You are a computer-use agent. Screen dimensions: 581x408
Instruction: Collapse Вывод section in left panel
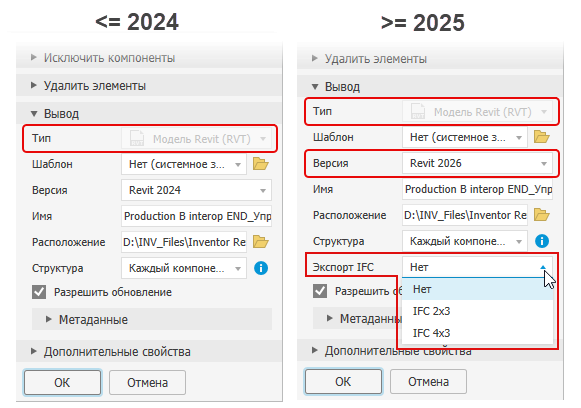149,113
